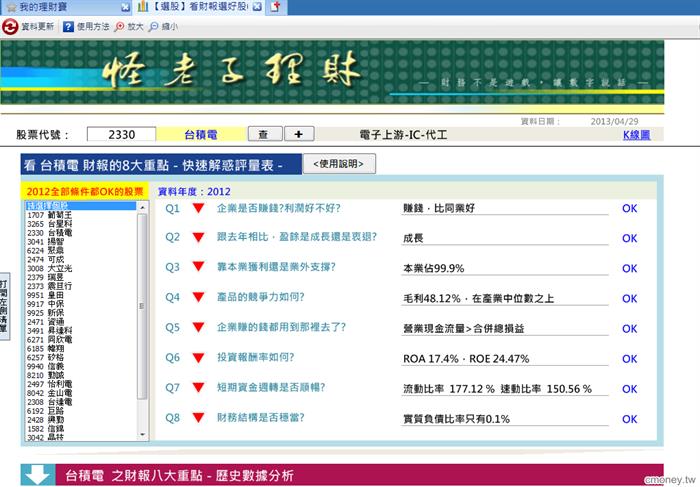The image size is (700, 487).
Task: Select stock 9940 信義 in the list
Action: pos(81,366)
